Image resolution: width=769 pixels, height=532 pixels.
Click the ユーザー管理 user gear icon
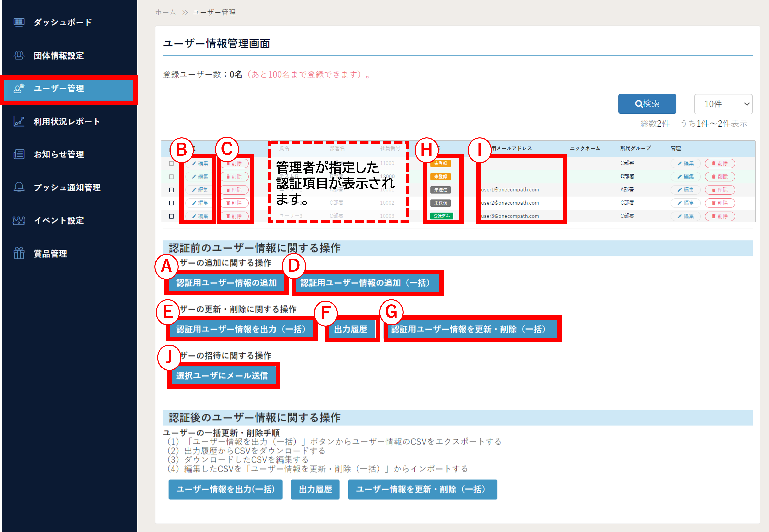[19, 88]
